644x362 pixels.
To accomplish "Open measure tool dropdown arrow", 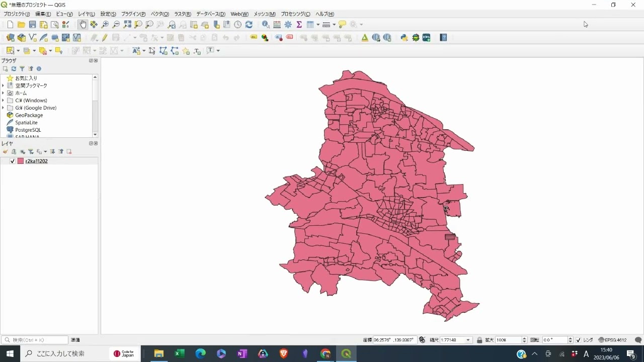I will tap(334, 24).
